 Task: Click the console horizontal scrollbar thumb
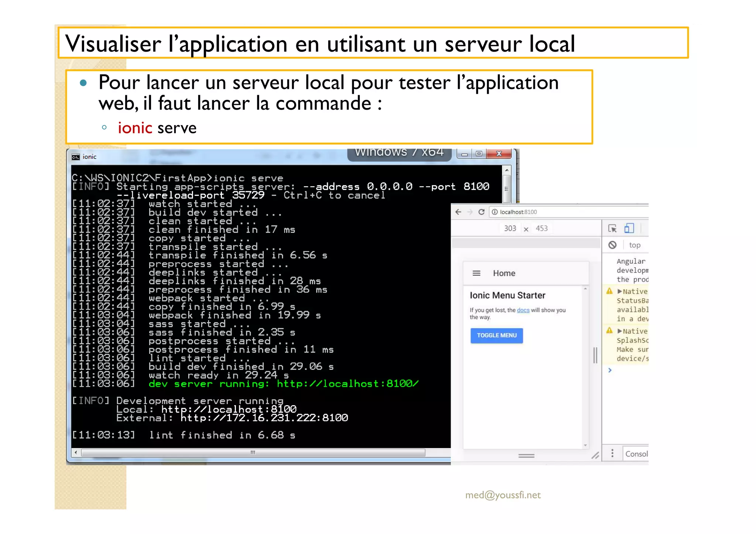(x=253, y=452)
